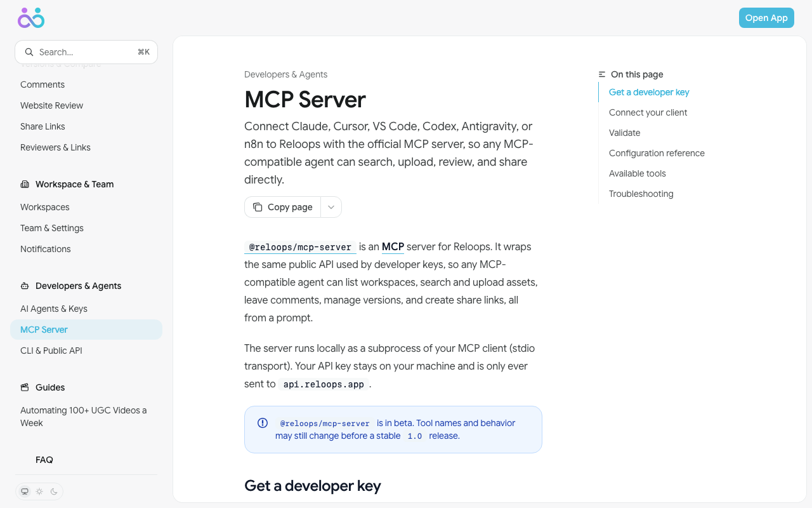Click the Search input field
812x508 pixels.
point(86,52)
